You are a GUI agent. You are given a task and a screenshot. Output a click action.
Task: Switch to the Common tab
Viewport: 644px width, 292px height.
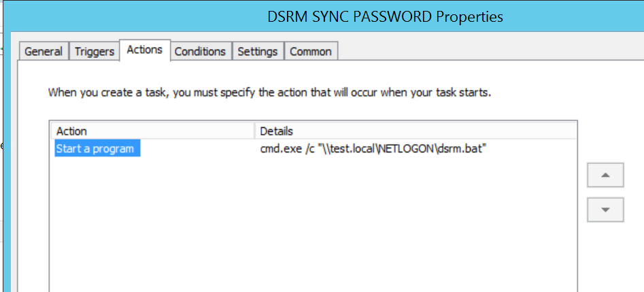point(310,52)
